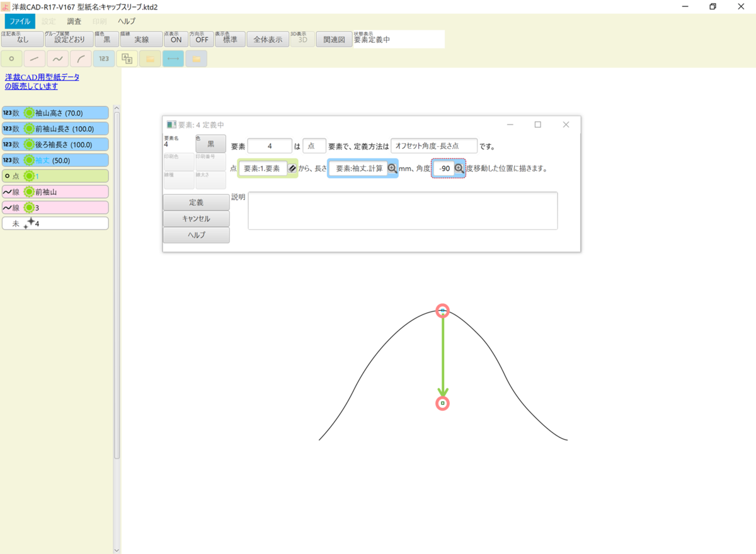Click the 定義 button to define element 4
The image size is (756, 554).
195,202
